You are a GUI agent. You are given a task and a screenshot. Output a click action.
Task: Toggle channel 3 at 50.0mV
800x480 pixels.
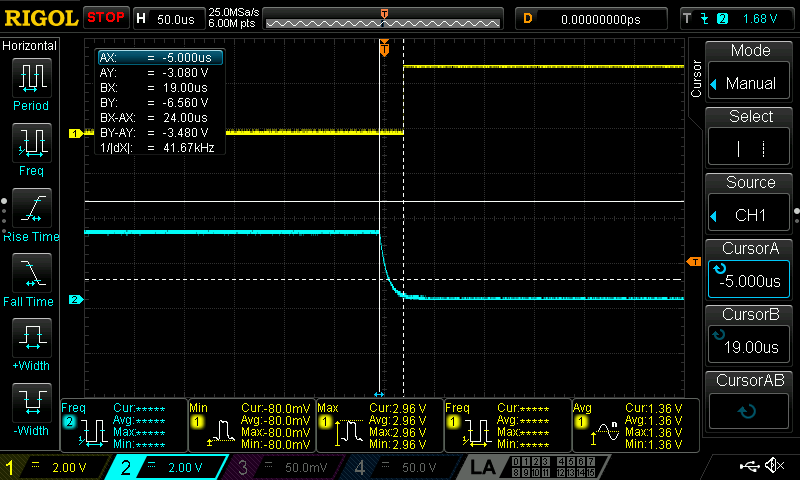[x=286, y=467]
